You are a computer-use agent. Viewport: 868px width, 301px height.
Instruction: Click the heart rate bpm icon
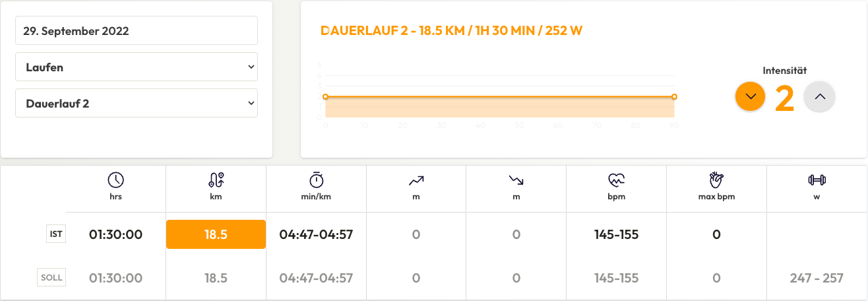[x=617, y=180]
